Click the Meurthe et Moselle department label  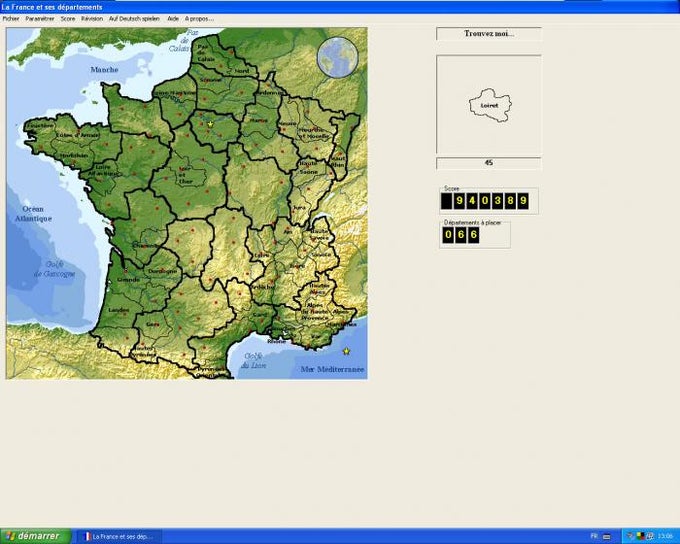tap(315, 133)
